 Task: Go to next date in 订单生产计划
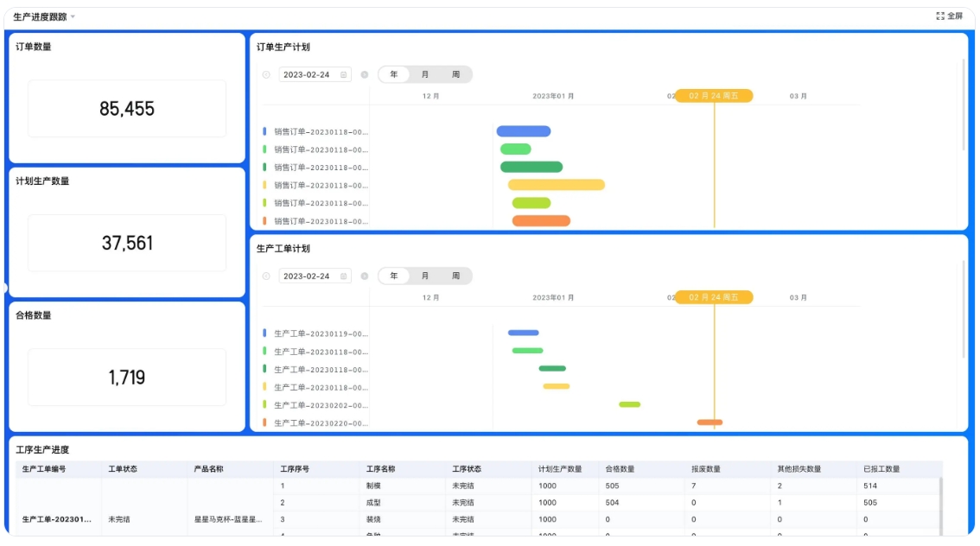364,75
